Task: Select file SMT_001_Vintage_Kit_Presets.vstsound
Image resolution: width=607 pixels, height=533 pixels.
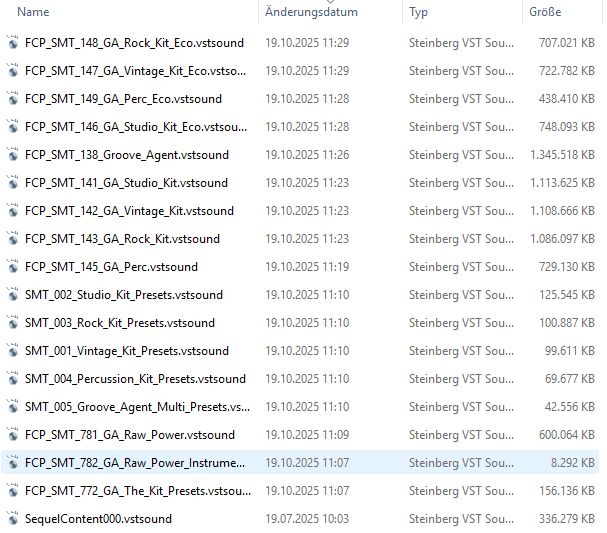Action: (x=127, y=351)
